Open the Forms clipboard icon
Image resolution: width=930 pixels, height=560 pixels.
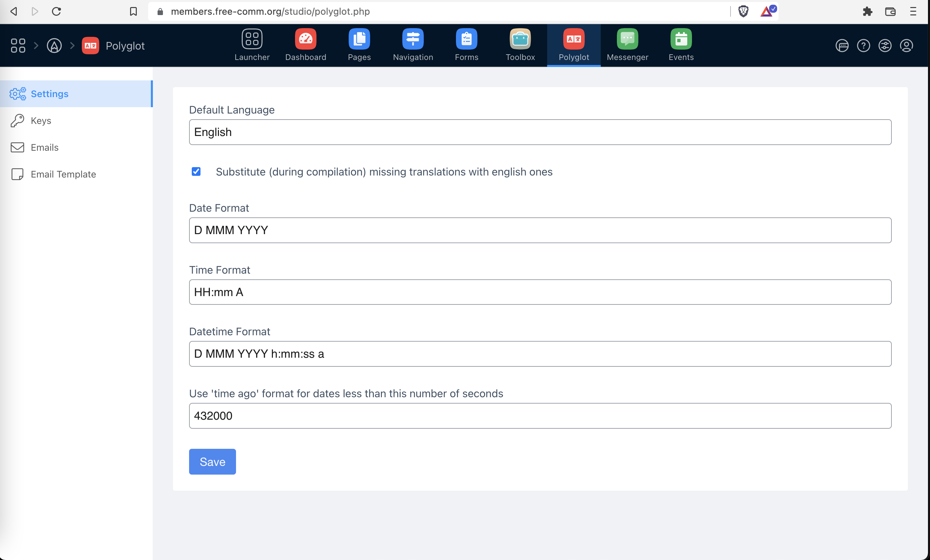tap(466, 39)
